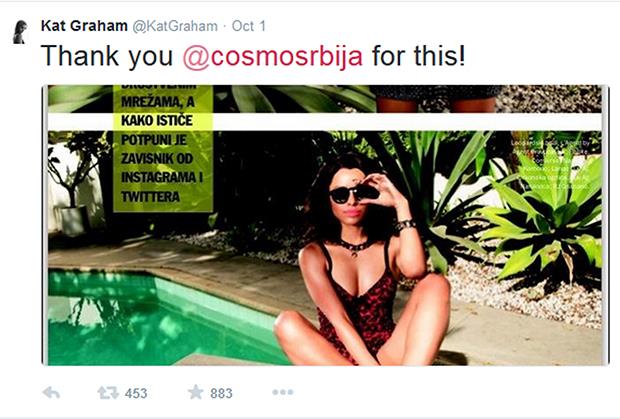
Task: Click the "Thank you" tweet text
Action: pos(107,56)
